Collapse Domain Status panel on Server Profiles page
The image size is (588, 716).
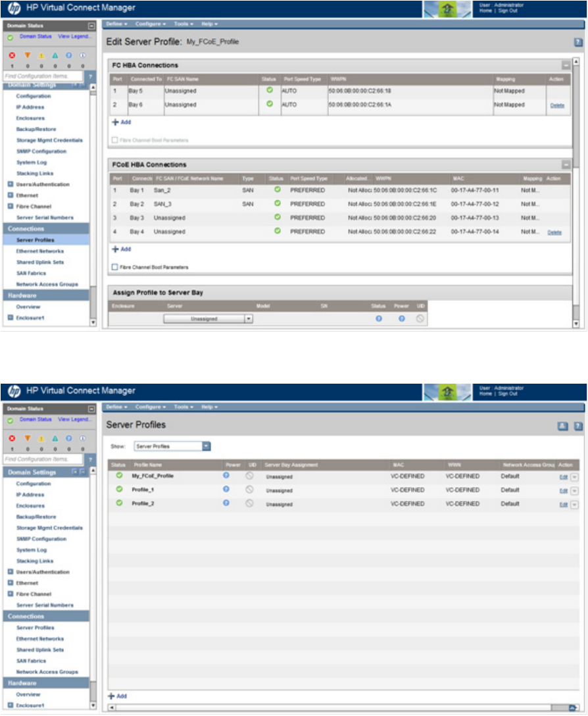tap(91, 409)
